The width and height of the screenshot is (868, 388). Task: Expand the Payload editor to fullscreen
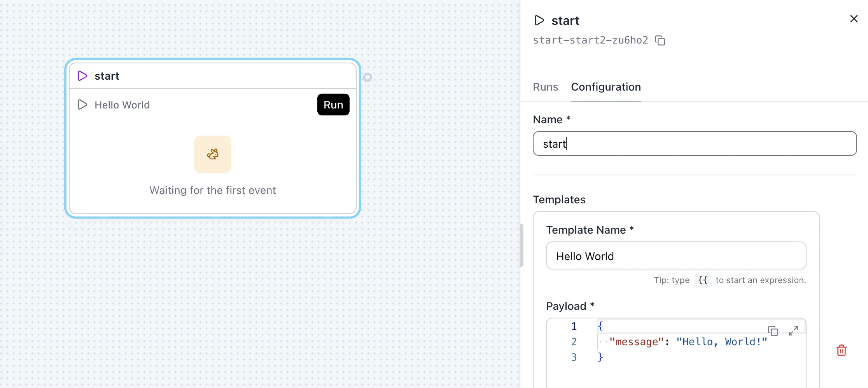pyautogui.click(x=793, y=331)
